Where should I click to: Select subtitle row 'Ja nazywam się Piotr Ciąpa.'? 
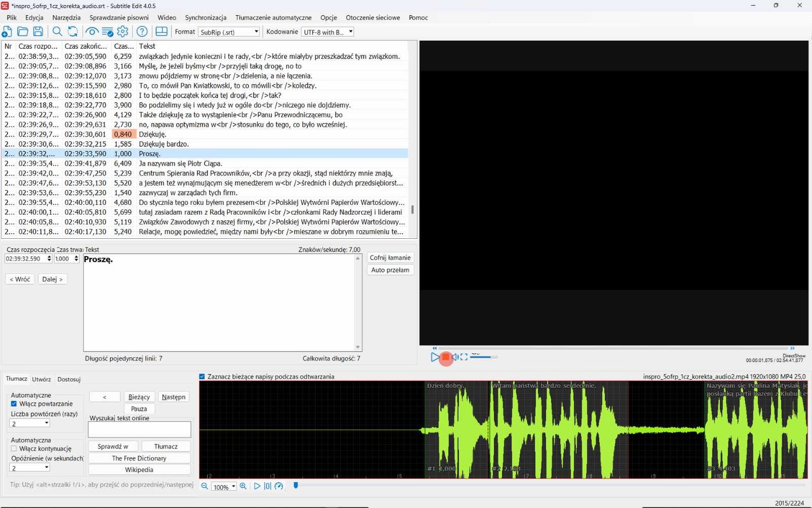[x=205, y=164]
